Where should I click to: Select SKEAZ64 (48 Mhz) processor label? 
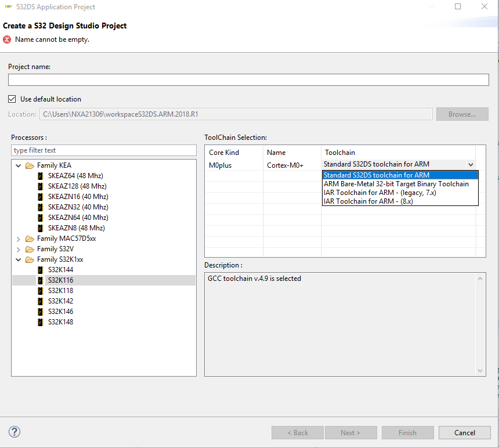click(x=75, y=176)
